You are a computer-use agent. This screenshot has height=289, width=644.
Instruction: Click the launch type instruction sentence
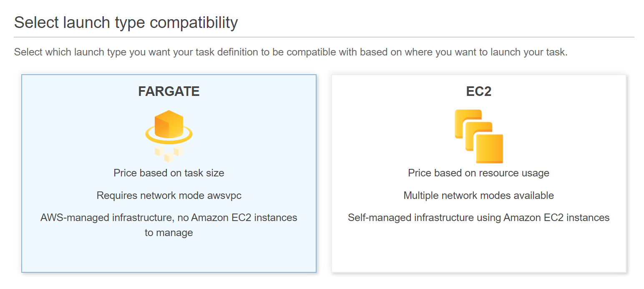[291, 53]
